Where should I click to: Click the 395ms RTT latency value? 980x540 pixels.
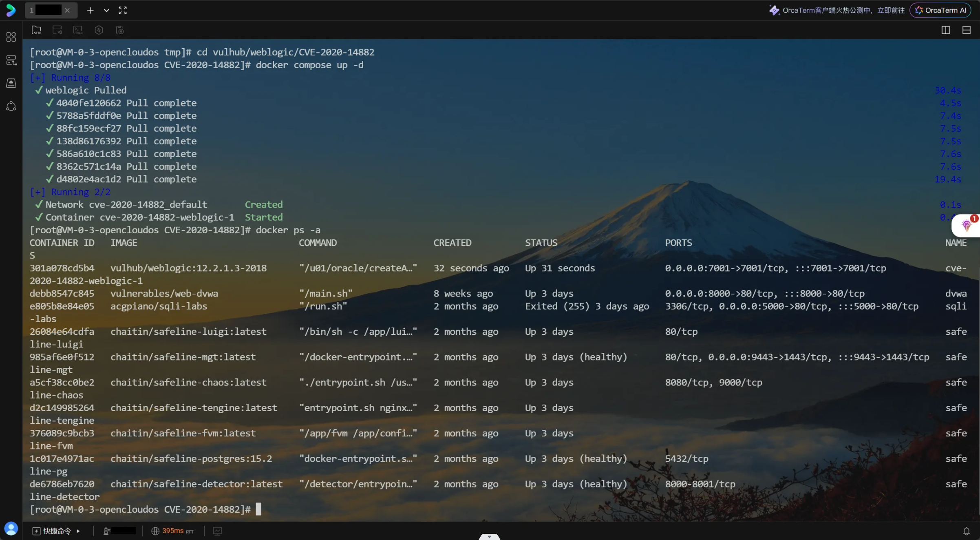(178, 531)
